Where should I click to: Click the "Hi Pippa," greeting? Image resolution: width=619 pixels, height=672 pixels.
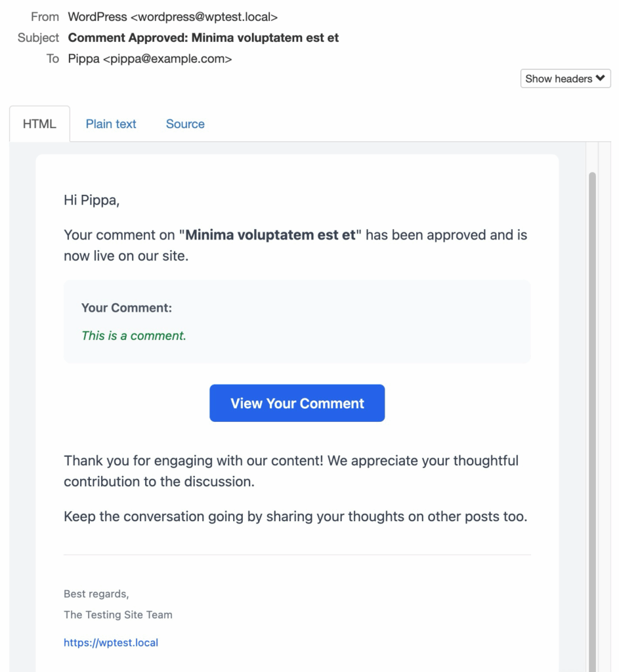[92, 200]
